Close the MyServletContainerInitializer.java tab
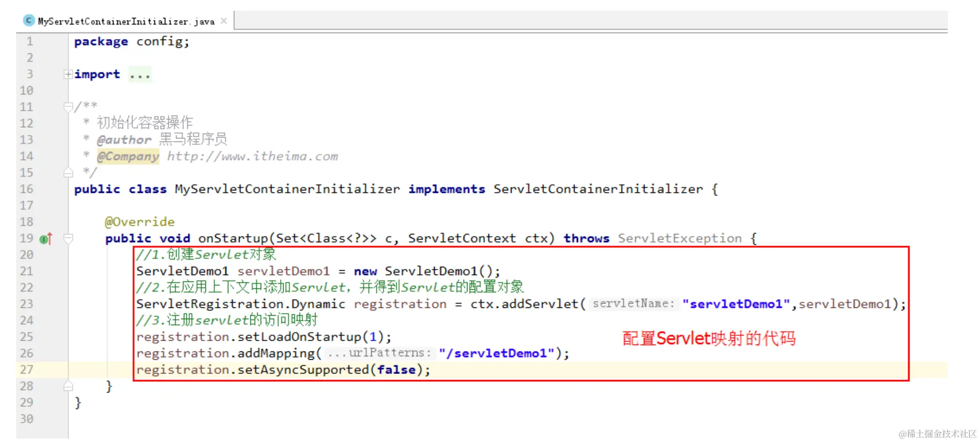 (224, 21)
